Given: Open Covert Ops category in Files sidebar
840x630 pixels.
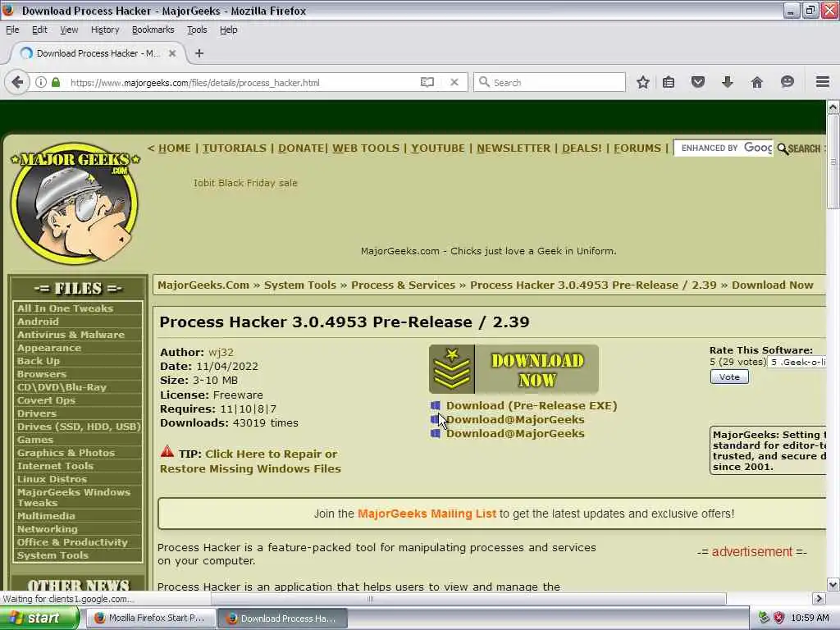Looking at the screenshot, I should (46, 400).
